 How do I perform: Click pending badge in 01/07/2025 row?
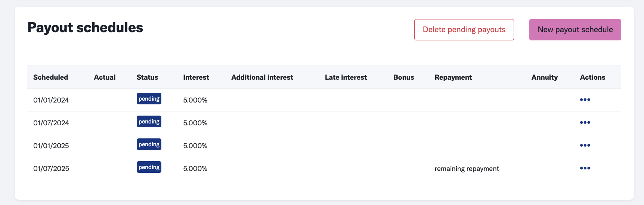(149, 167)
